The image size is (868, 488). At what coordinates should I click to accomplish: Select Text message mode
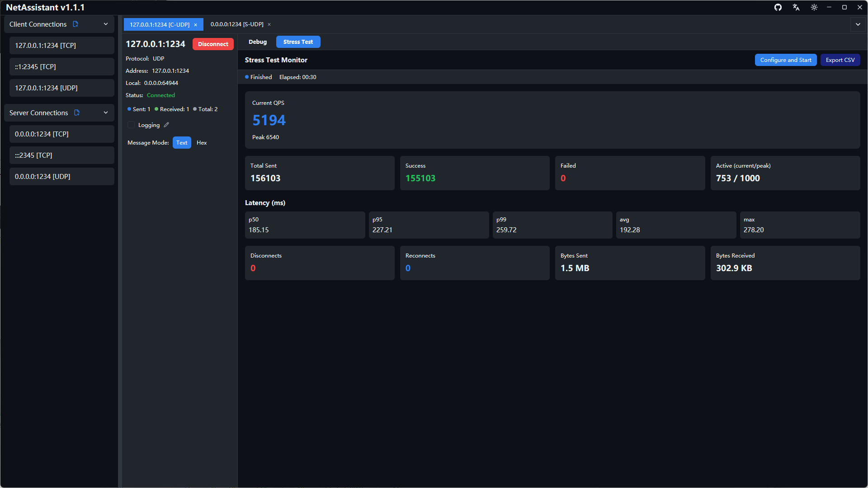[x=182, y=142]
